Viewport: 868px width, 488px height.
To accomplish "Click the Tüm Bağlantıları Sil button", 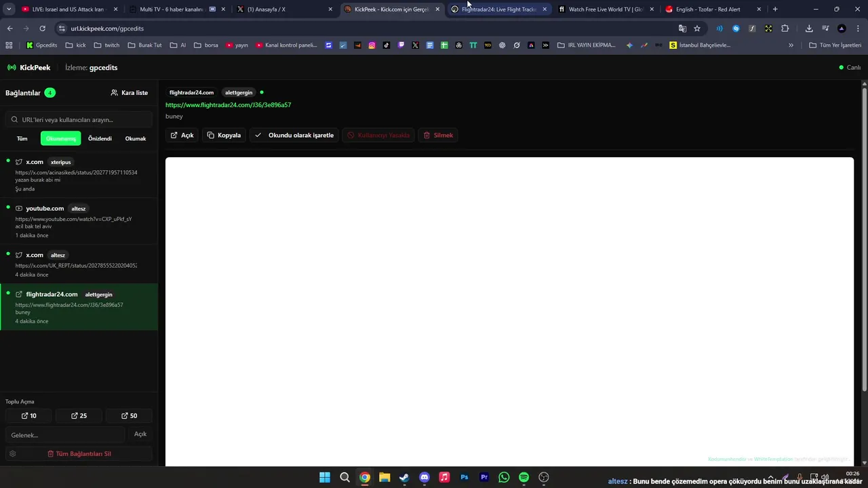I will (79, 453).
